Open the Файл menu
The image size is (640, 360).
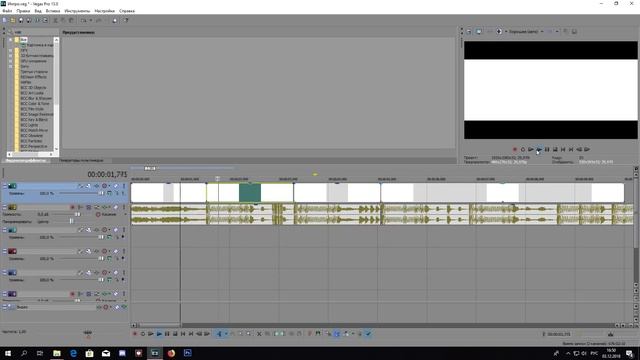[7, 11]
